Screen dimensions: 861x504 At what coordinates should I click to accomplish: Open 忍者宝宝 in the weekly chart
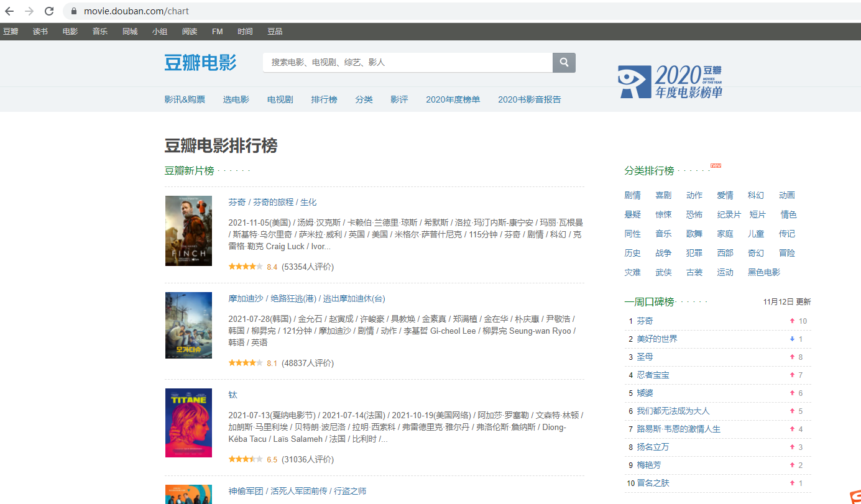tap(653, 375)
